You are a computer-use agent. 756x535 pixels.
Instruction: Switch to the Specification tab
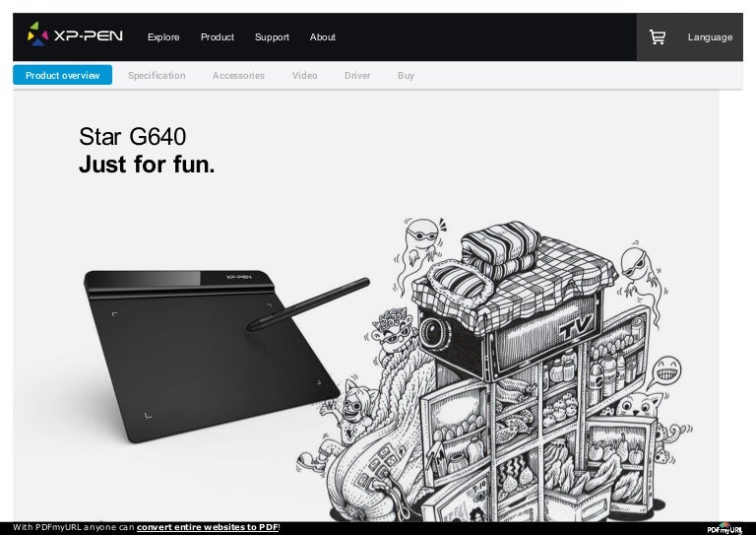tap(157, 76)
